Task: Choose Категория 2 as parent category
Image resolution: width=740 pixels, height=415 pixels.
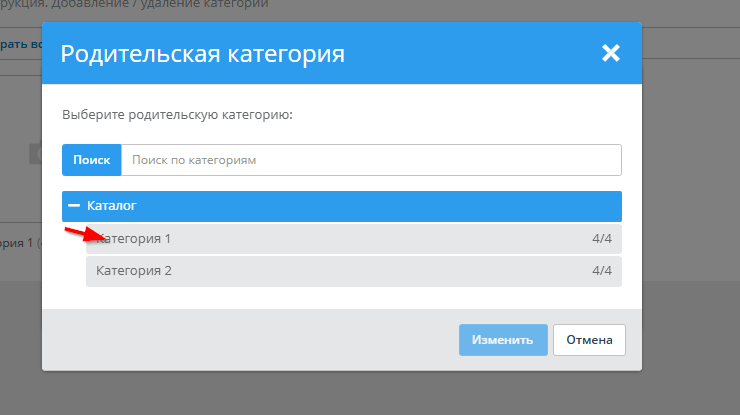Action: pyautogui.click(x=134, y=271)
